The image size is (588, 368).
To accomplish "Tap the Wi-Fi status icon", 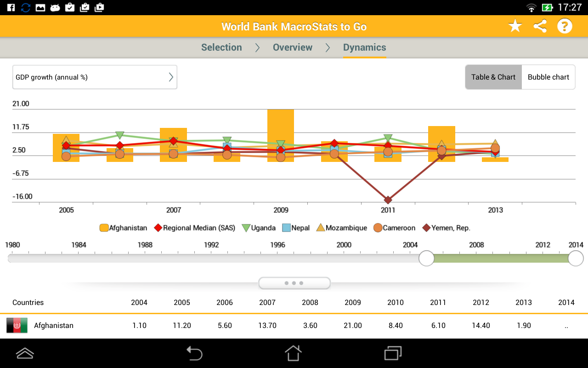I will pyautogui.click(x=531, y=7).
